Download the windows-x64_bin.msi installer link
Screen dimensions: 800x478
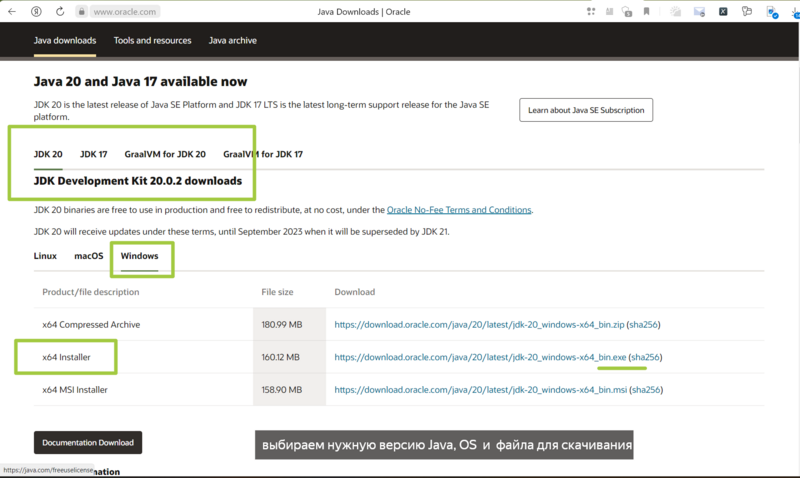tap(481, 390)
